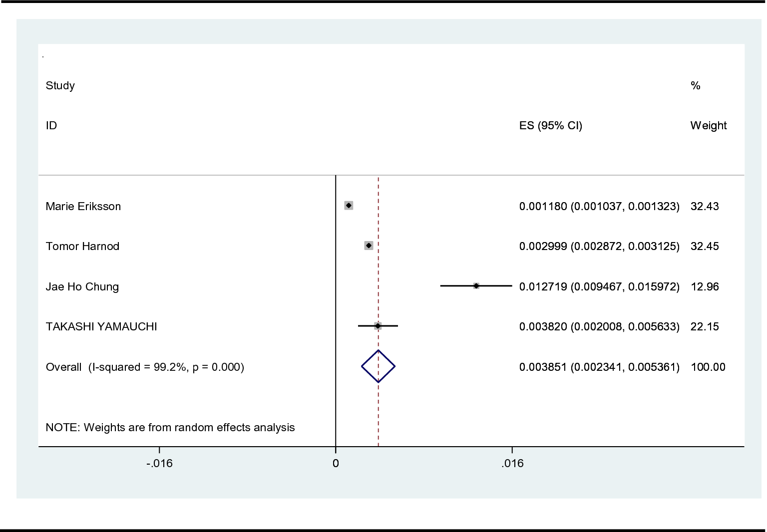Click the x-axis label "0"

coord(336,464)
